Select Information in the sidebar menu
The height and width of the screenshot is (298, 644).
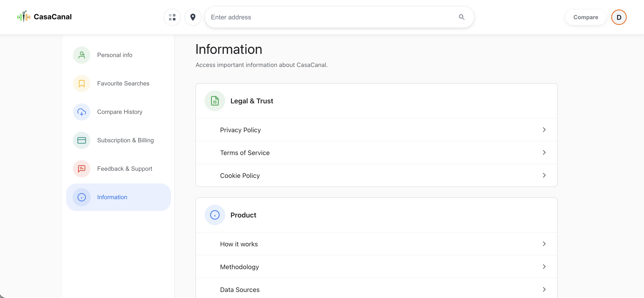pos(112,197)
